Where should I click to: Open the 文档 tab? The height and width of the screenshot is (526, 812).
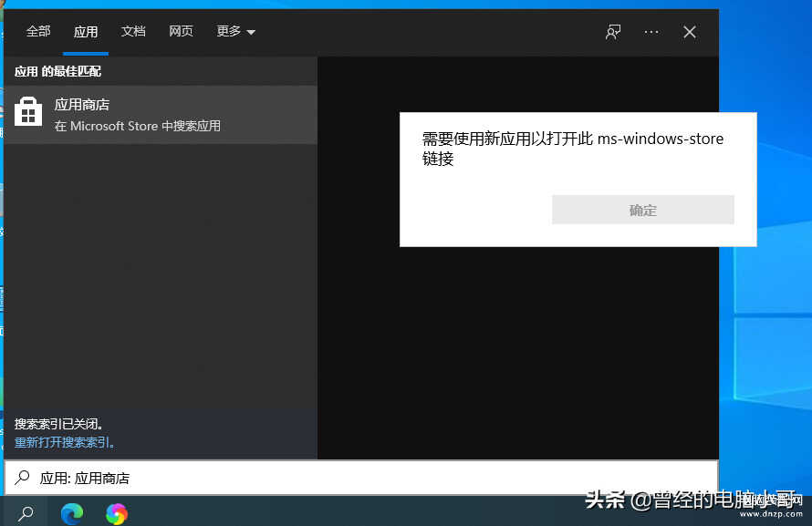tap(133, 32)
